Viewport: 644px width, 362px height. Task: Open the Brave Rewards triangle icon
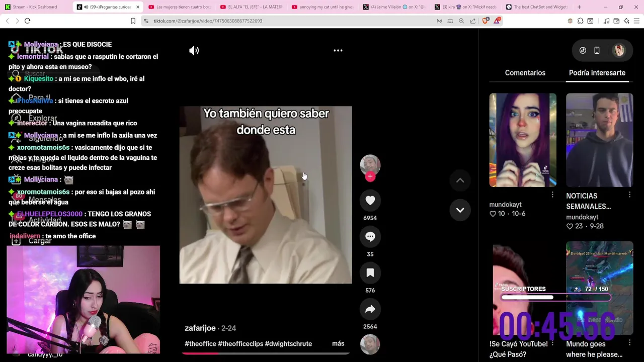pyautogui.click(x=497, y=21)
